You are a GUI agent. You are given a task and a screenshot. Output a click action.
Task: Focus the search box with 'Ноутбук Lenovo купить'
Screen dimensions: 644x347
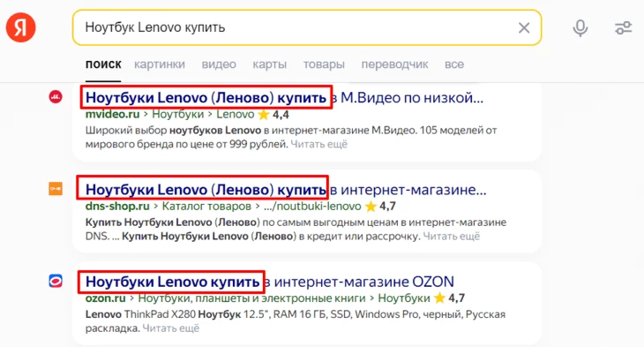(x=307, y=27)
